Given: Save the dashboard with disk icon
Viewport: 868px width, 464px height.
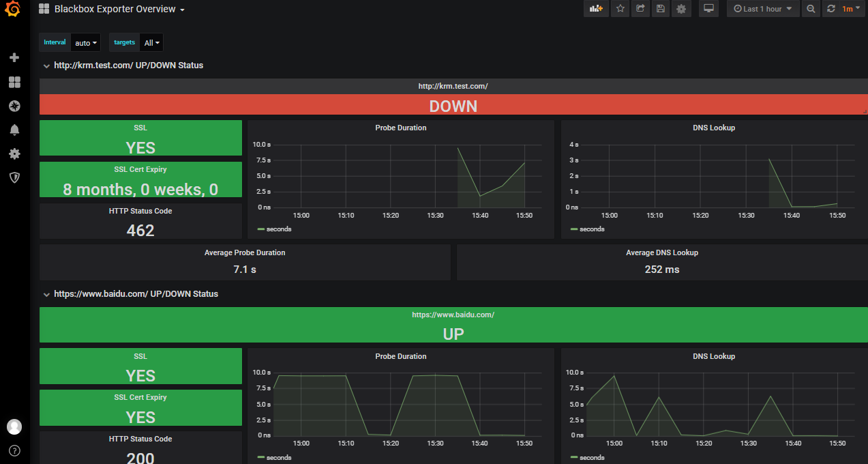Looking at the screenshot, I should click(660, 9).
